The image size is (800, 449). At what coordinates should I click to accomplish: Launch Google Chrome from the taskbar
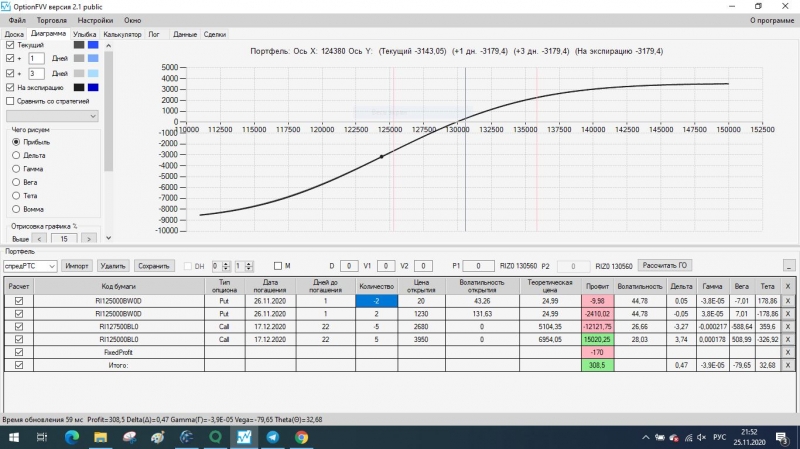pos(302,437)
